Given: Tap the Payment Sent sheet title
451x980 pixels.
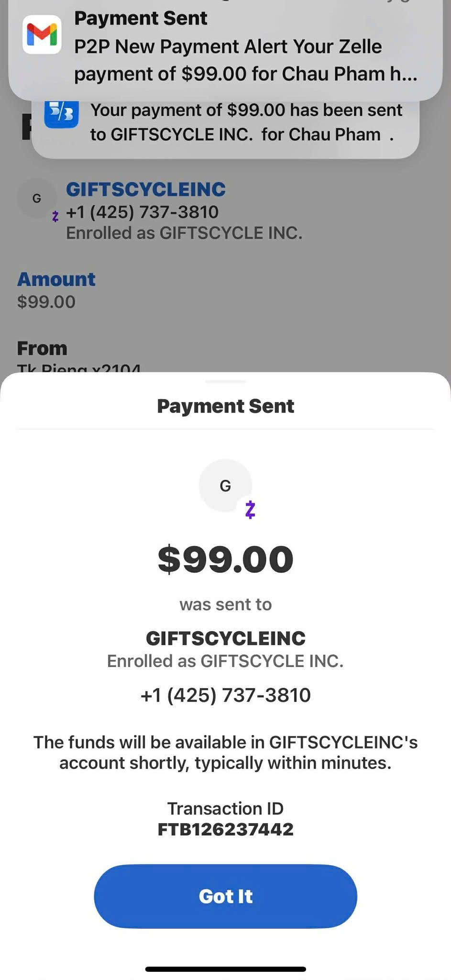Looking at the screenshot, I should coord(225,406).
